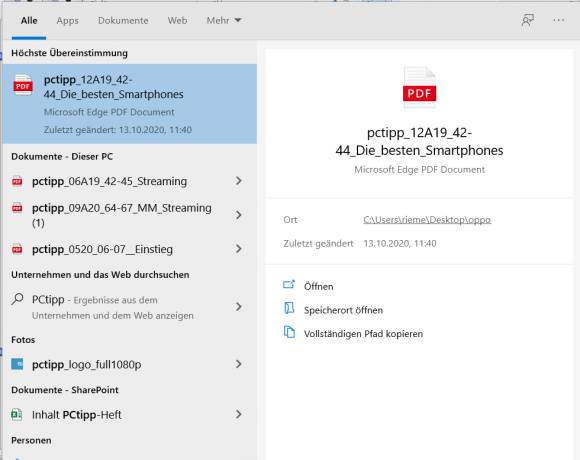
Task: Click Vollständigen Pfad kopieren action
Action: tap(363, 334)
